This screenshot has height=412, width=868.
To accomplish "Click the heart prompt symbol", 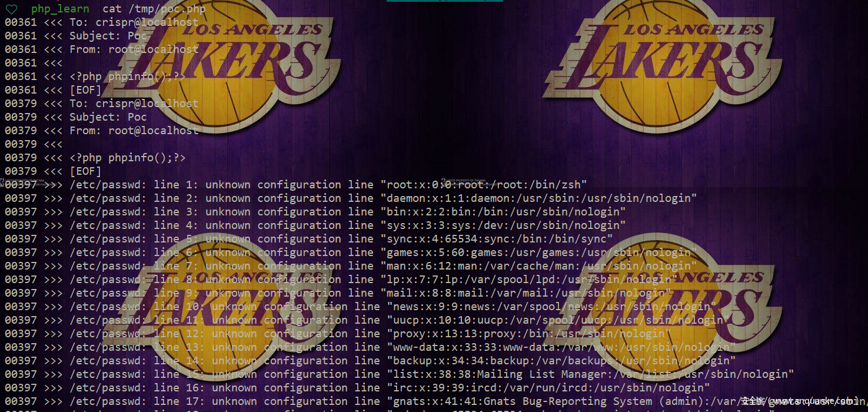I will (x=11, y=9).
